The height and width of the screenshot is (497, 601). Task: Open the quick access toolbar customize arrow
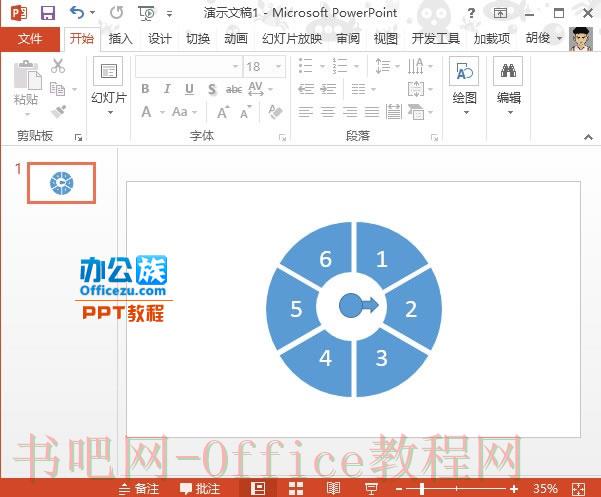(169, 15)
